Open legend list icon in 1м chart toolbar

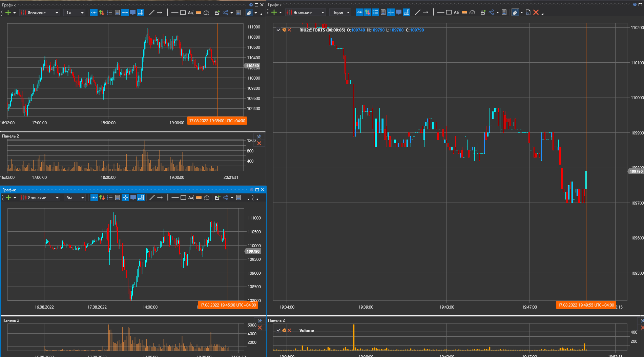pos(109,13)
